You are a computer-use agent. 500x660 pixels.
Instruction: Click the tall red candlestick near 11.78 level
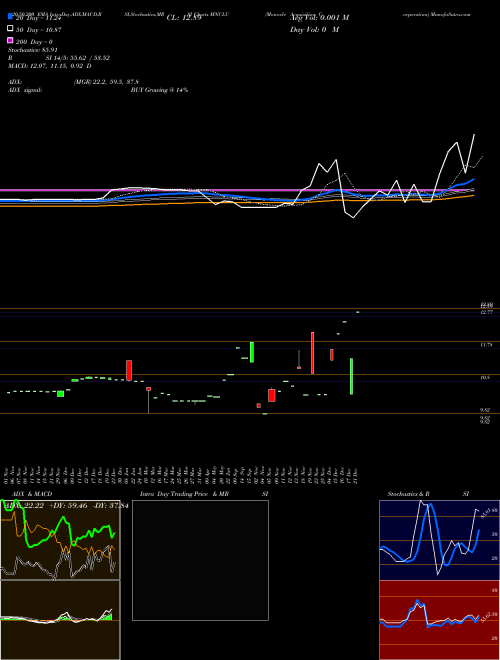313,353
